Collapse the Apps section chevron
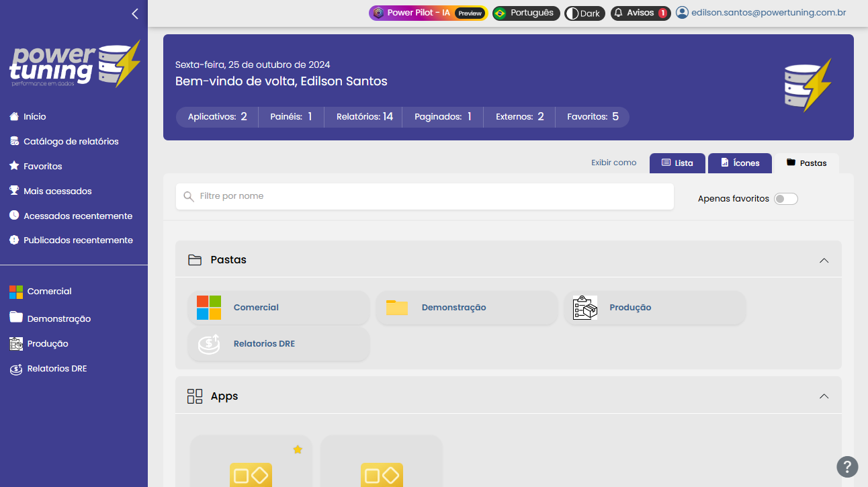Image resolution: width=868 pixels, height=487 pixels. click(824, 396)
